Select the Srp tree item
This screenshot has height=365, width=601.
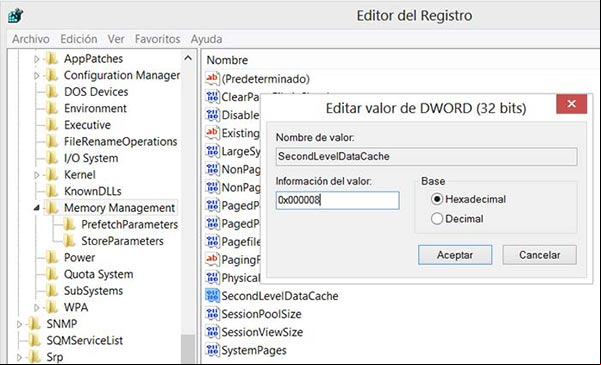(55, 357)
